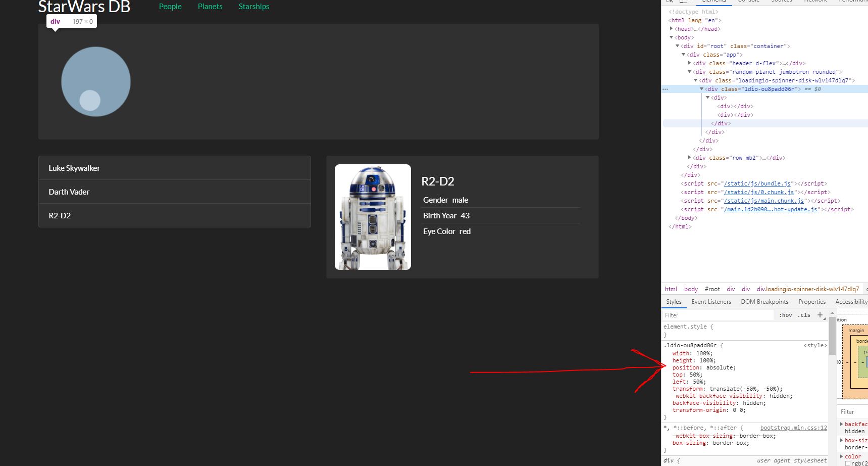Expand the head element in DOM tree
The width and height of the screenshot is (868, 466).
click(672, 29)
